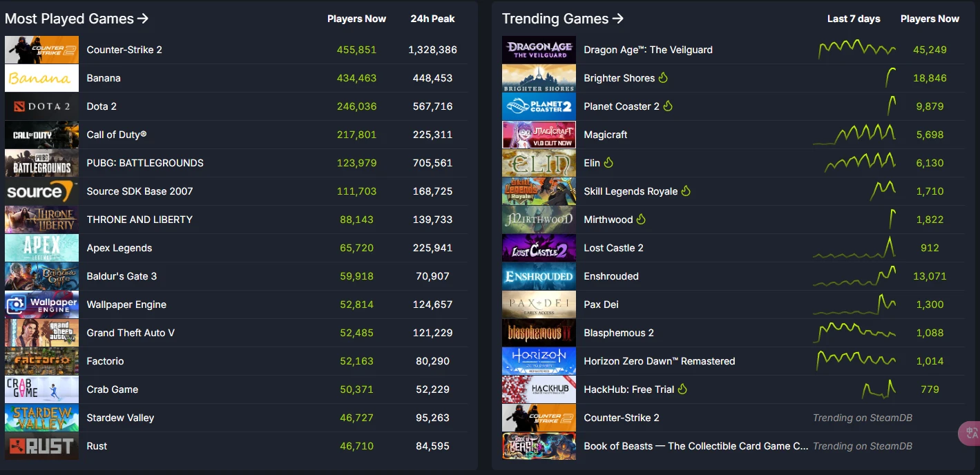
Task: Click the hot icon next to Elin
Action: click(x=608, y=163)
